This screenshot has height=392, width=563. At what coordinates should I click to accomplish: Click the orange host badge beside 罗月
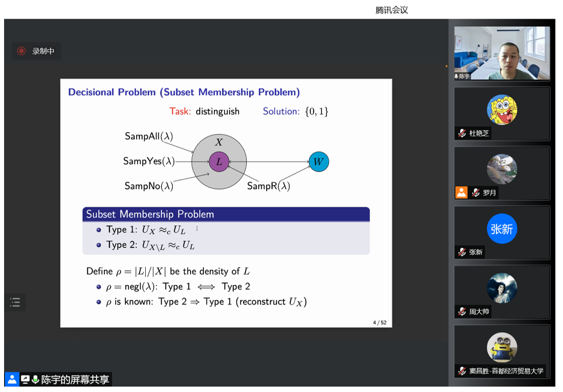(461, 193)
